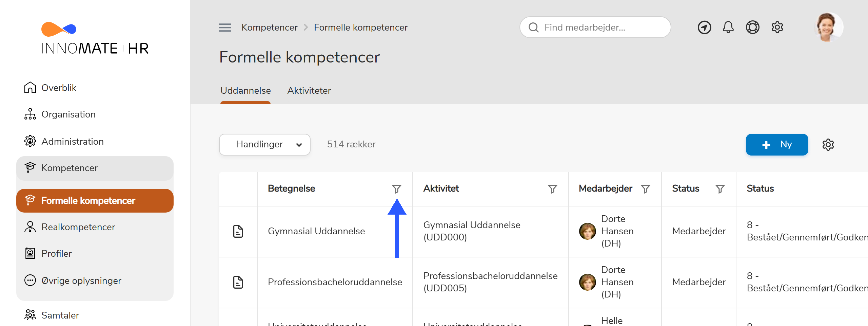Filter the Betegnelse column
This screenshot has width=868, height=326.
click(x=396, y=189)
